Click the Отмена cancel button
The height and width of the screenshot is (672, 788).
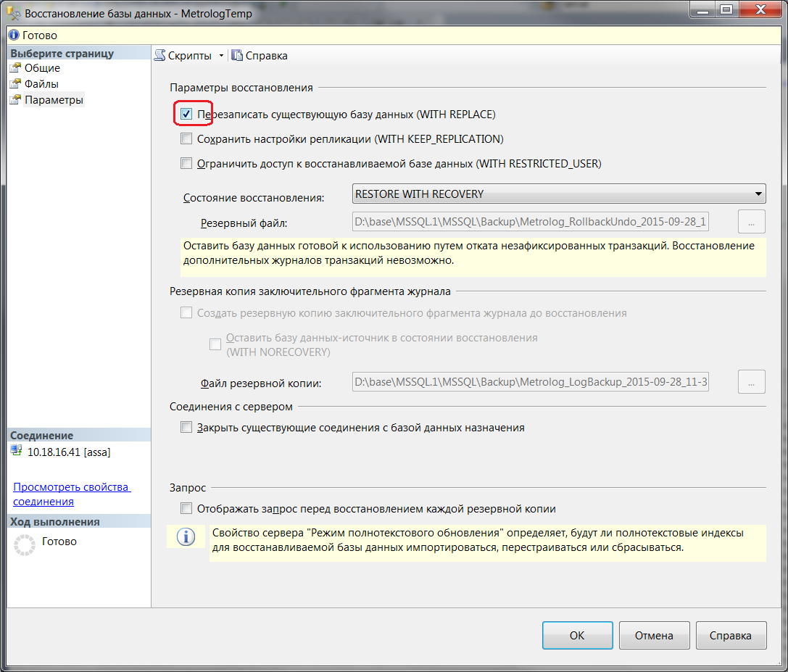pyautogui.click(x=653, y=636)
